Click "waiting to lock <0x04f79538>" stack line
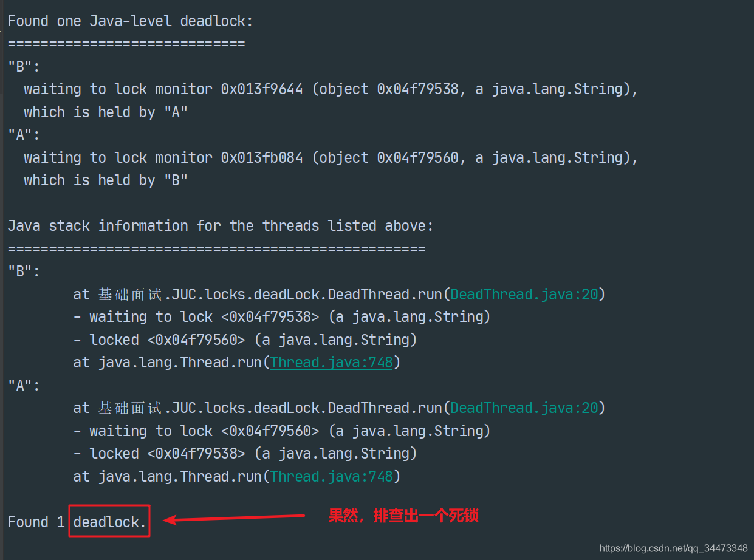Screen dimensions: 754x560 pos(282,317)
